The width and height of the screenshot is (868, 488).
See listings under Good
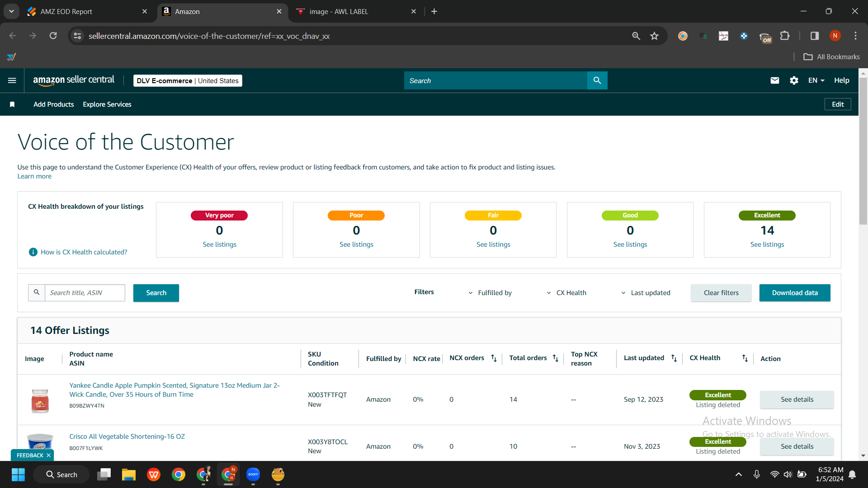click(x=630, y=244)
